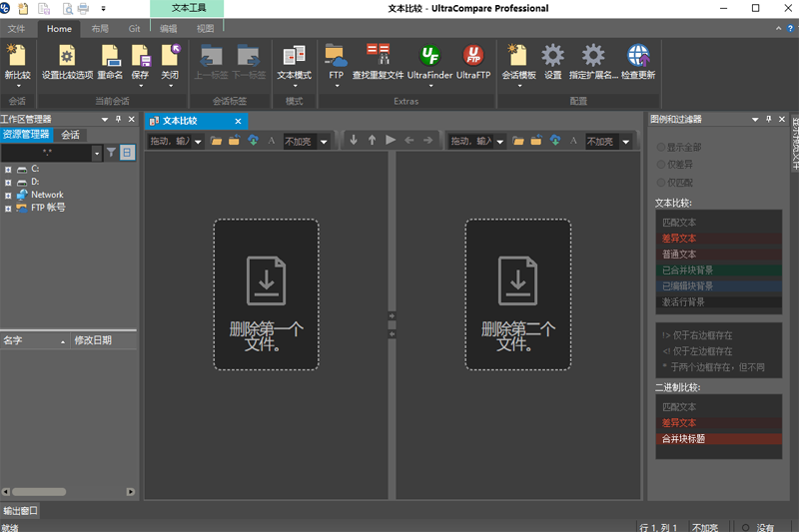Open 设置比较选项 compare options
The width and height of the screenshot is (799, 532).
coord(67,62)
